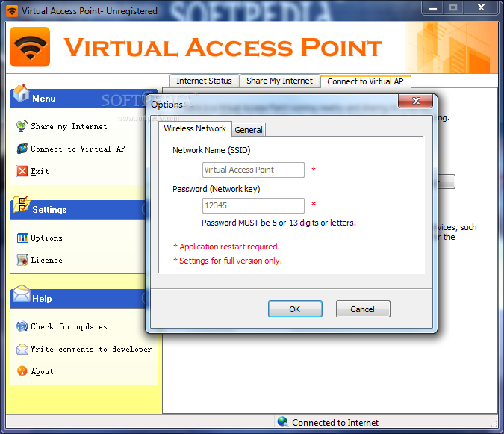Click the Menu house icon
The width and height of the screenshot is (504, 434).
(x=21, y=93)
